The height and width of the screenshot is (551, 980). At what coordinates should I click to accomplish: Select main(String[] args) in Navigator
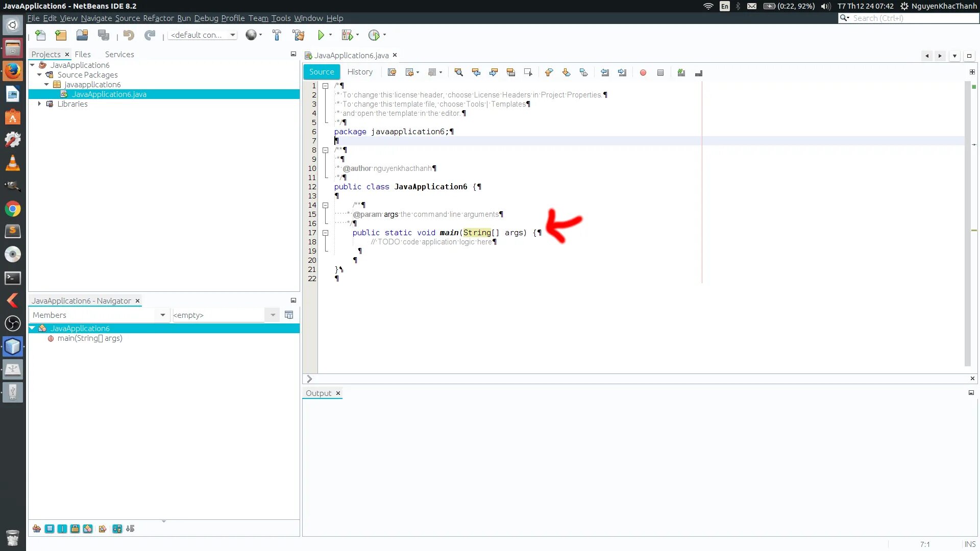point(89,338)
